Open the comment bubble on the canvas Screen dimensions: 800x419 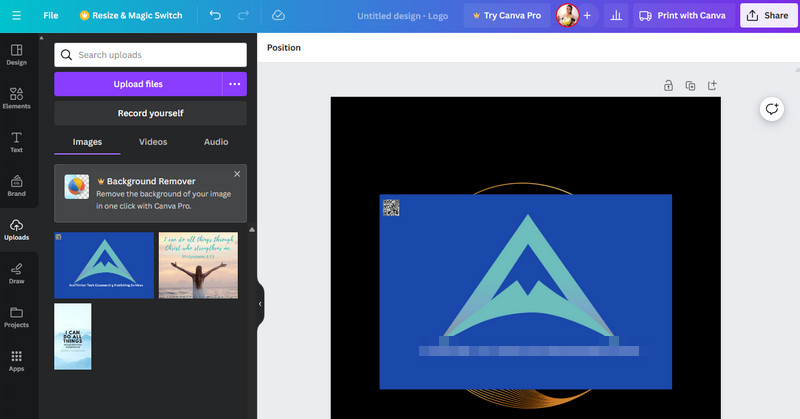coord(771,110)
